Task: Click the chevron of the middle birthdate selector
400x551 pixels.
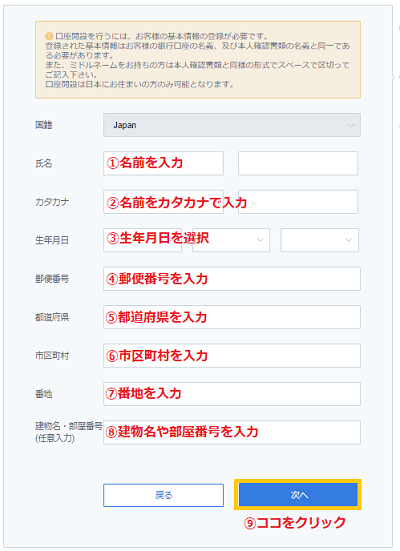Action: point(260,240)
